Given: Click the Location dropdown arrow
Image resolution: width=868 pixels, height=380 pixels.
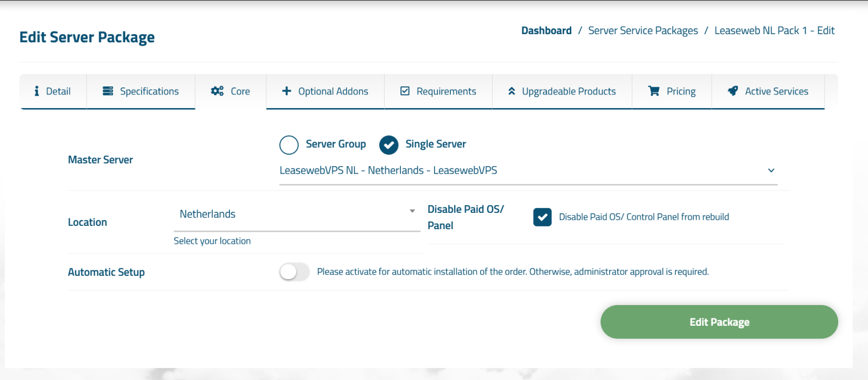Looking at the screenshot, I should coord(412,211).
